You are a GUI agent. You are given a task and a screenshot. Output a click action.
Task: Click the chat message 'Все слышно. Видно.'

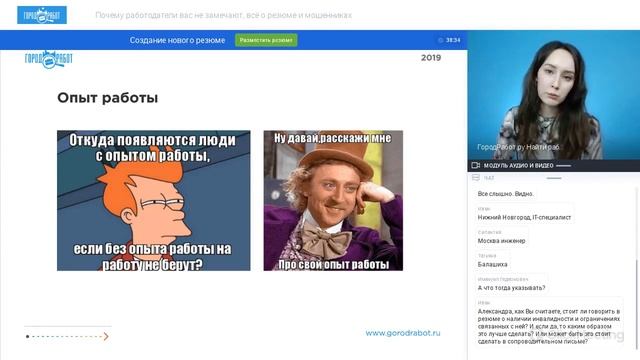tap(506, 193)
